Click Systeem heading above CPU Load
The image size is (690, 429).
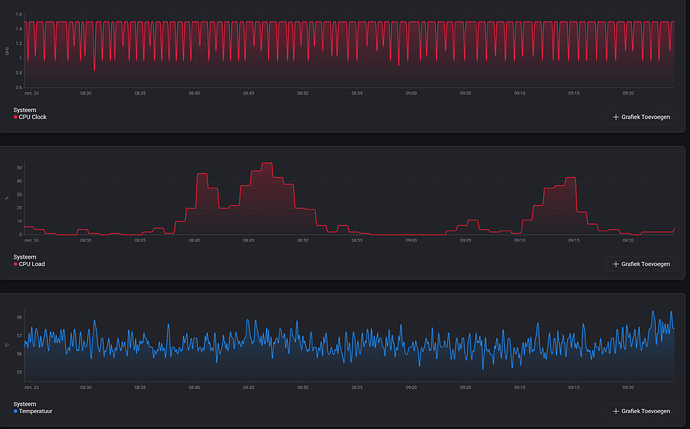[x=25, y=257]
